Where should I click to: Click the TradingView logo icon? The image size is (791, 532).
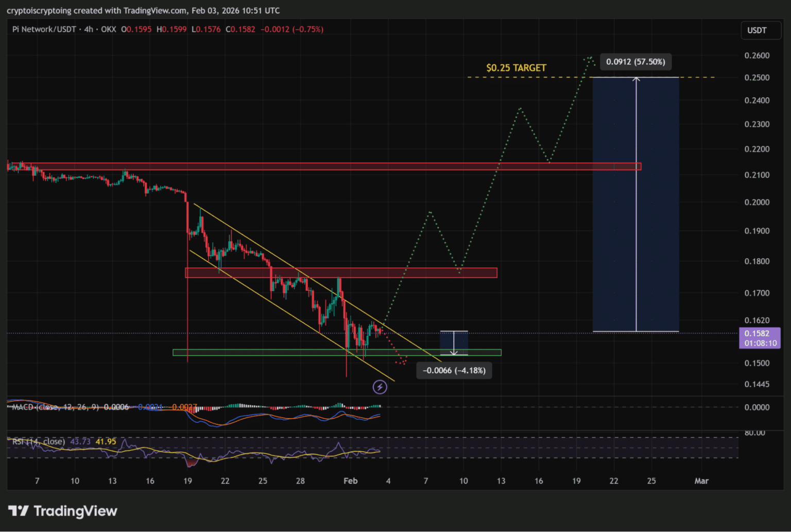(x=19, y=511)
